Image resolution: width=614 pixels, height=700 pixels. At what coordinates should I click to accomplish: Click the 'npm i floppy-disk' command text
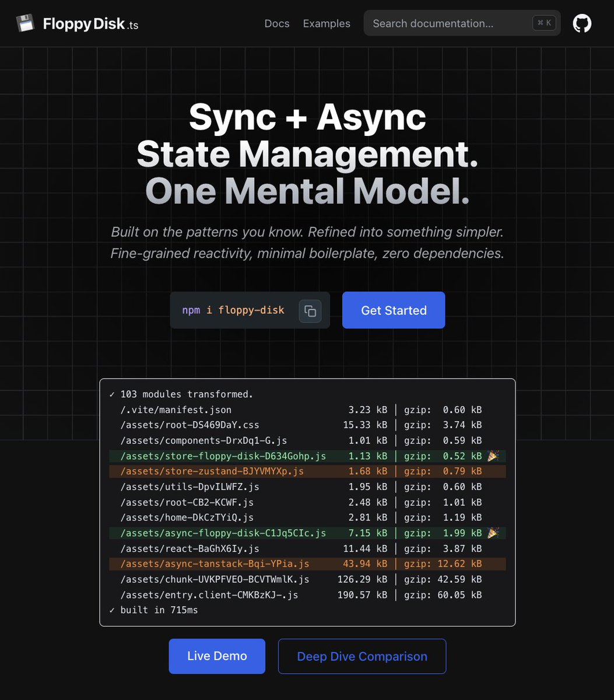[x=233, y=310]
